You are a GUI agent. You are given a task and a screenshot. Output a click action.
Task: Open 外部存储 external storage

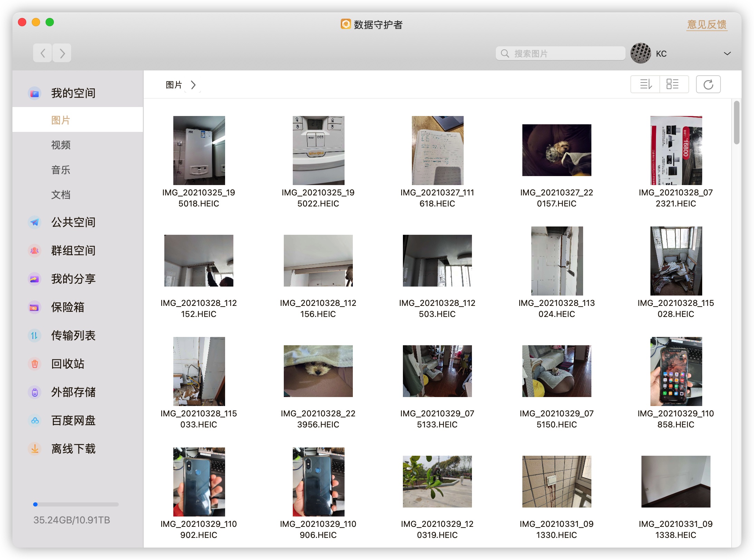pyautogui.click(x=73, y=392)
